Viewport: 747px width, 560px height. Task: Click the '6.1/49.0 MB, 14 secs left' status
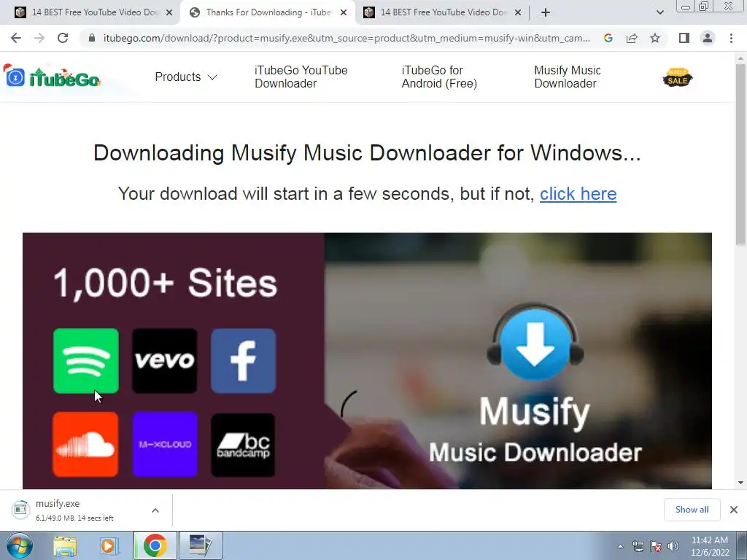click(75, 518)
